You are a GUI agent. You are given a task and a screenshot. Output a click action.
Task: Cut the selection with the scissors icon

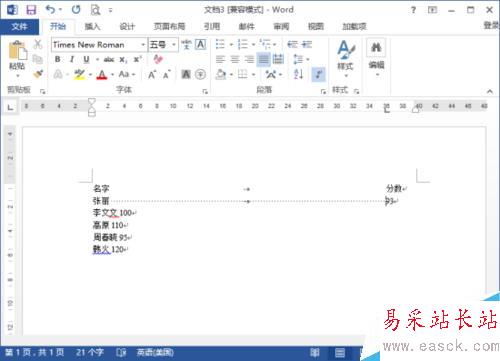pos(38,44)
